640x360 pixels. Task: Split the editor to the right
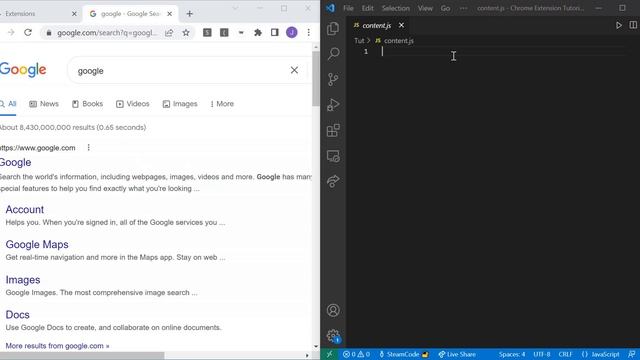pyautogui.click(x=633, y=25)
